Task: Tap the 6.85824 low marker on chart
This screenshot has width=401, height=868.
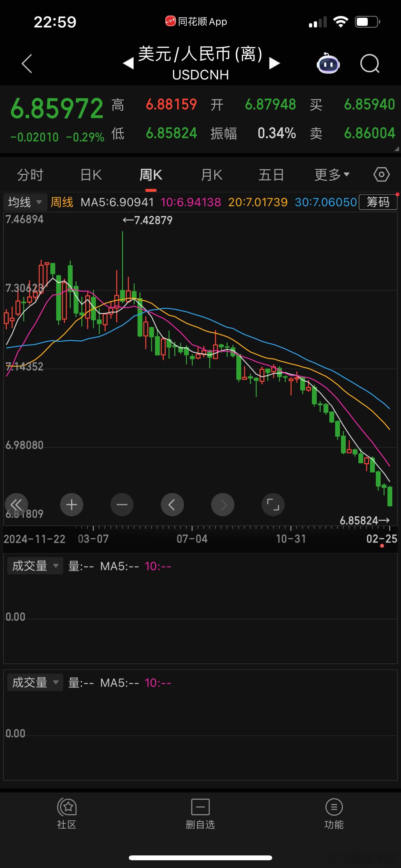Action: point(365,521)
